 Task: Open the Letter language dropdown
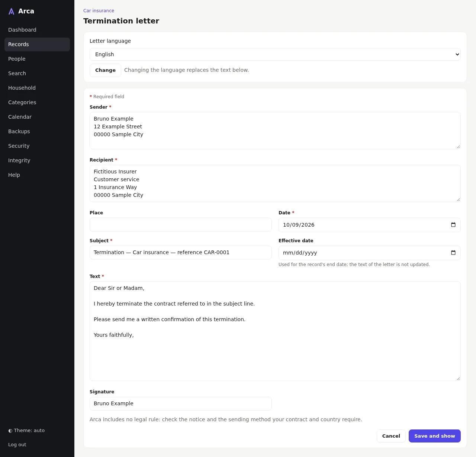(x=275, y=54)
